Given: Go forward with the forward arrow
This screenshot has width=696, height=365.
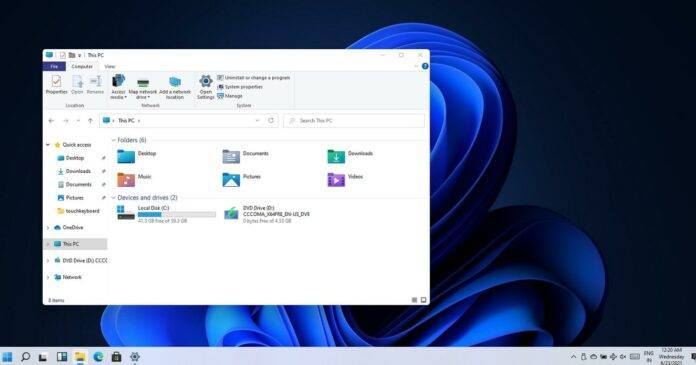Looking at the screenshot, I should point(65,121).
